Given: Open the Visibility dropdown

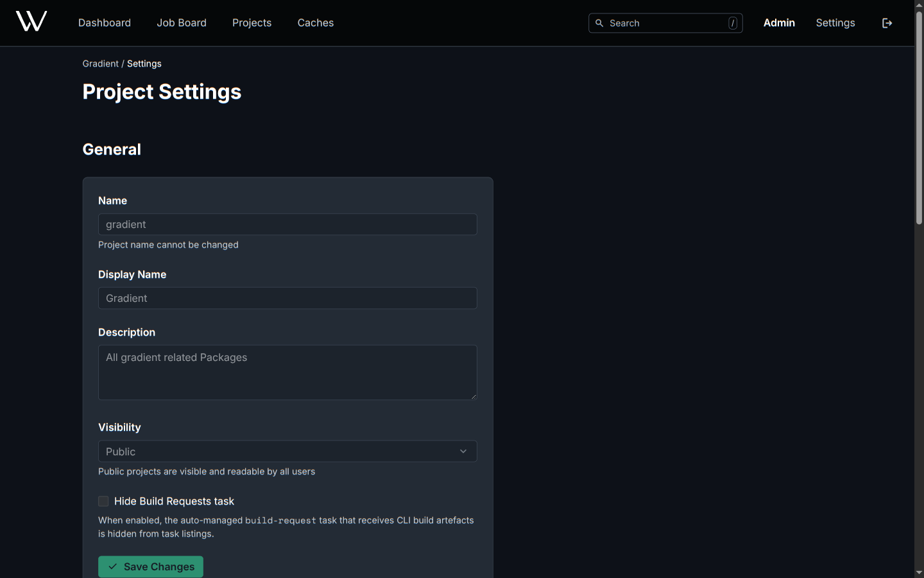Looking at the screenshot, I should coord(287,451).
